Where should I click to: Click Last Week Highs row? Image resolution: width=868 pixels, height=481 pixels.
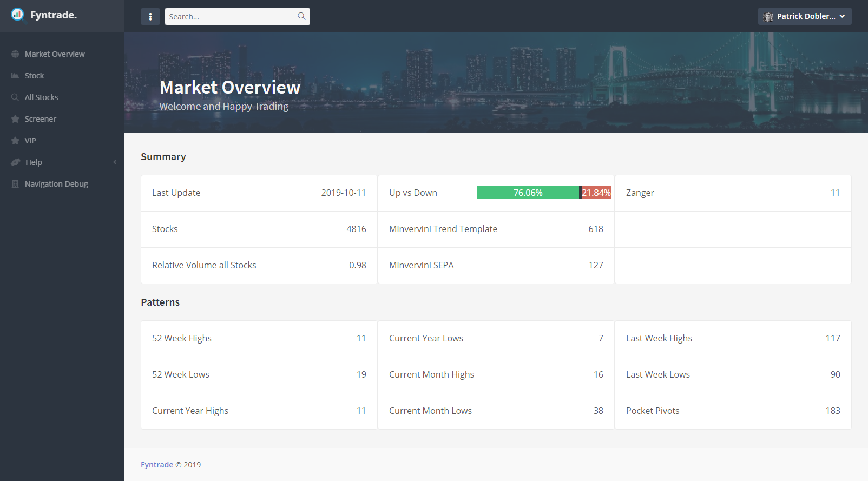coord(733,339)
